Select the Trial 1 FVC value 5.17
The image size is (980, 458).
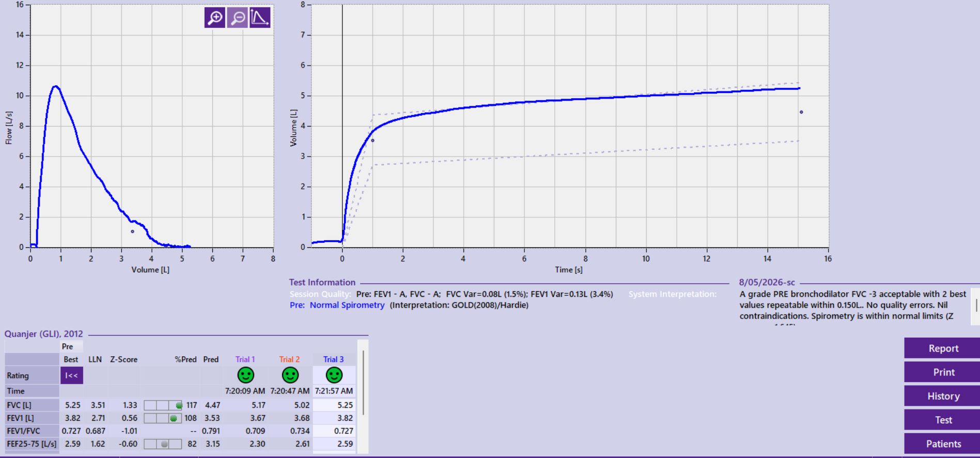click(258, 405)
